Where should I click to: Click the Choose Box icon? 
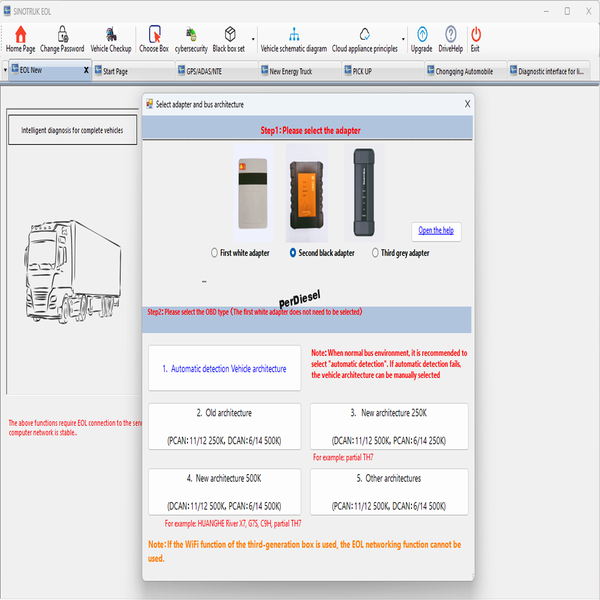coord(154,38)
